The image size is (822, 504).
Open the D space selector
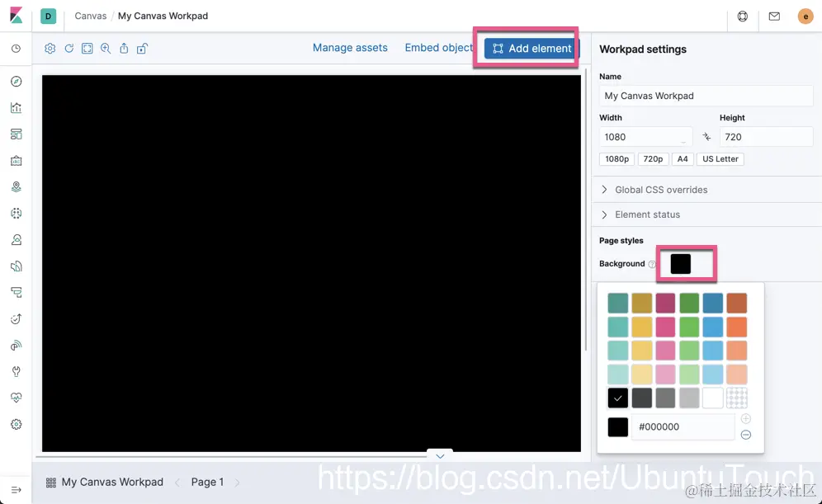[x=48, y=16]
